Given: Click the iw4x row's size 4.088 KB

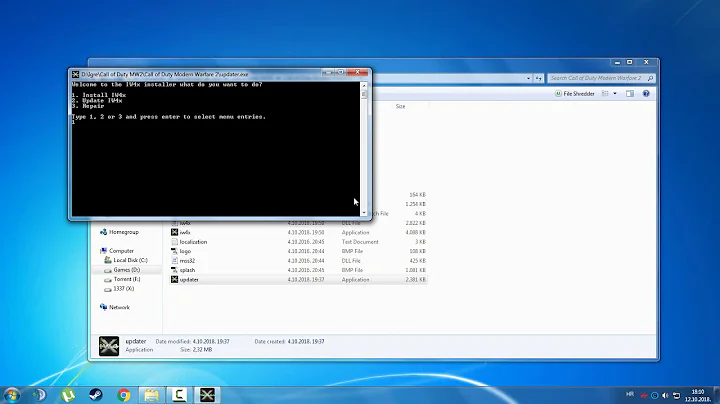Looking at the screenshot, I should (416, 232).
